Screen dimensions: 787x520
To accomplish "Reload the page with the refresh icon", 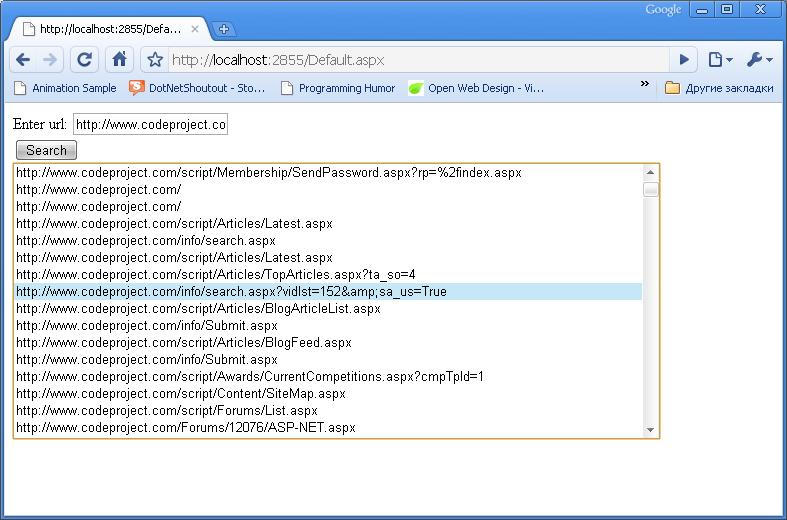I will pos(84,60).
